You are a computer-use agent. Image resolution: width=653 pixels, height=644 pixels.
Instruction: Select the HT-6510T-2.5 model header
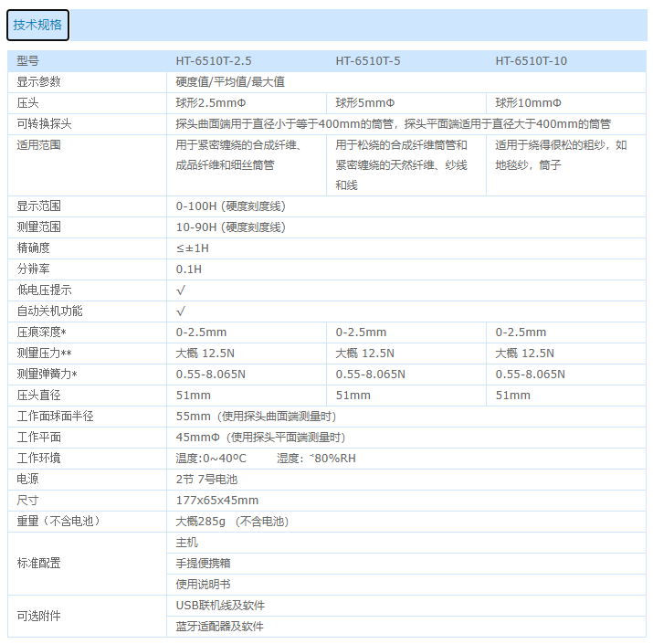(213, 61)
